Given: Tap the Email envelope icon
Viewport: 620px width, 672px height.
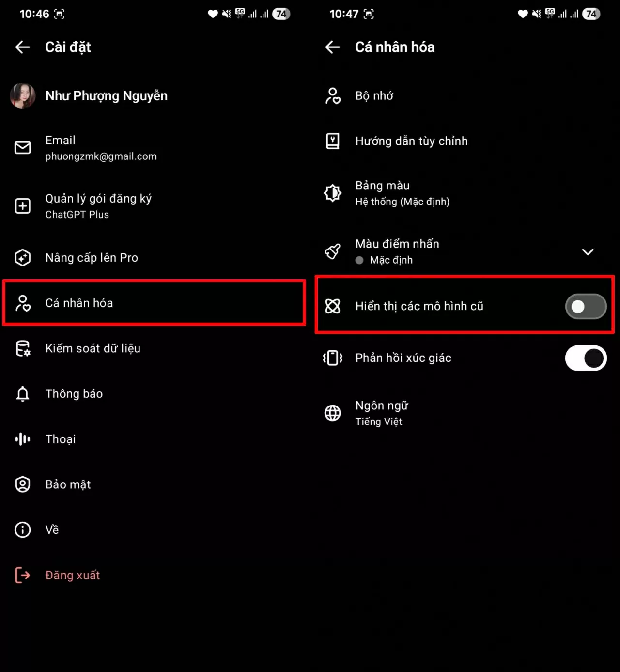Looking at the screenshot, I should pyautogui.click(x=23, y=148).
